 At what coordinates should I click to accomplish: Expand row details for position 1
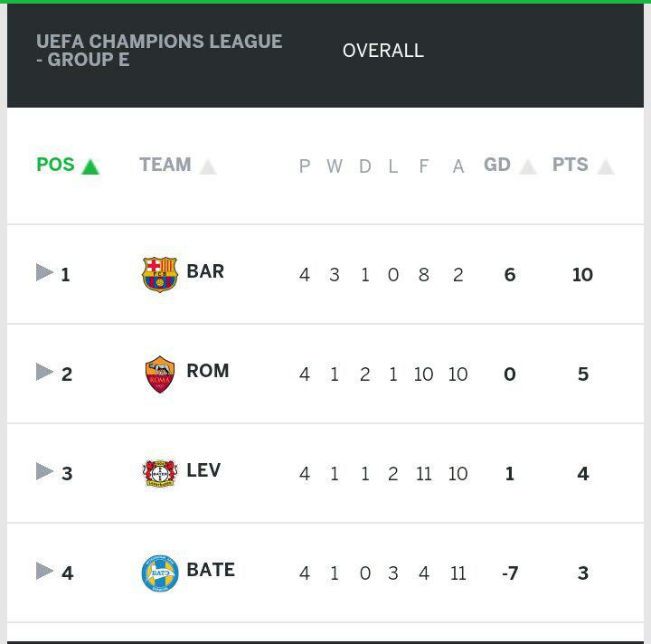[44, 272]
